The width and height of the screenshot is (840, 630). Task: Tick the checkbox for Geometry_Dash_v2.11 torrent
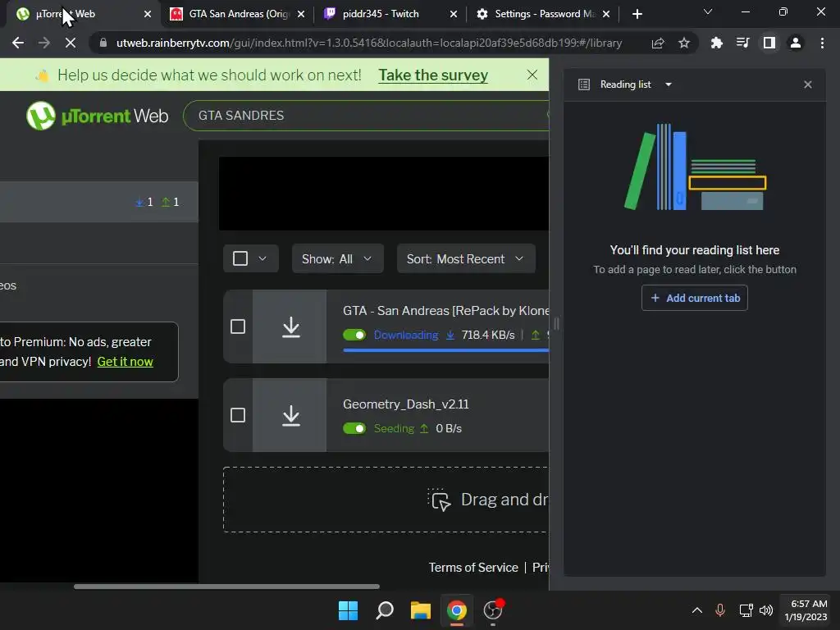tap(238, 415)
